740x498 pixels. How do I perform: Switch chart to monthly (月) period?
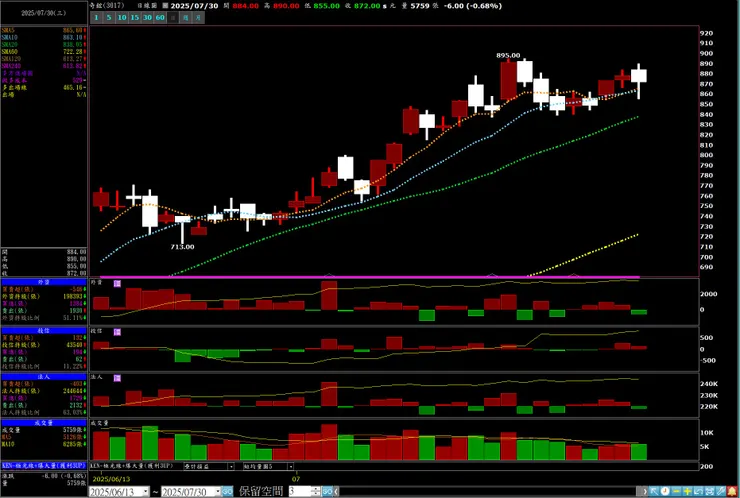(198, 17)
